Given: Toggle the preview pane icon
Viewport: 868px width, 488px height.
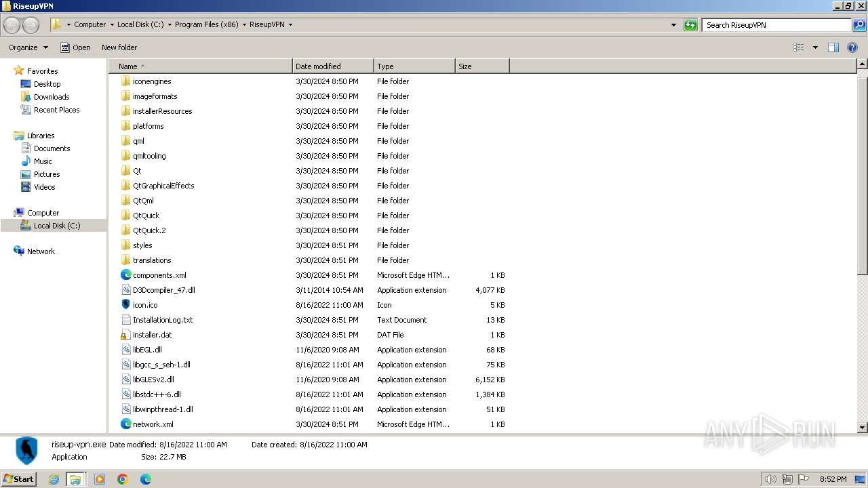Looking at the screenshot, I should 833,47.
